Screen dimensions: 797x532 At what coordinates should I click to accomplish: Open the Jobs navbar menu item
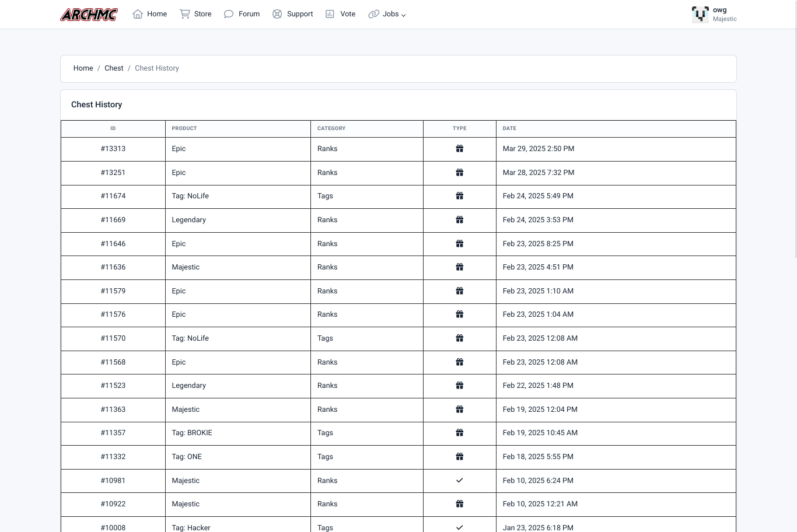[x=387, y=14]
